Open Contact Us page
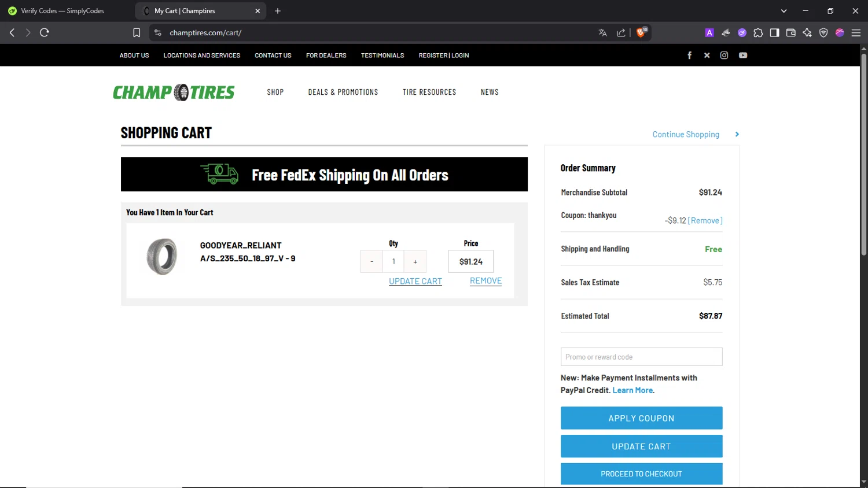The height and width of the screenshot is (488, 868). (x=273, y=56)
